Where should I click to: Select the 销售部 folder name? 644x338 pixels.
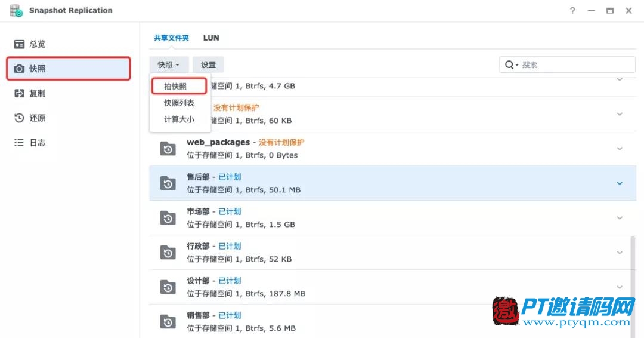[198, 315]
